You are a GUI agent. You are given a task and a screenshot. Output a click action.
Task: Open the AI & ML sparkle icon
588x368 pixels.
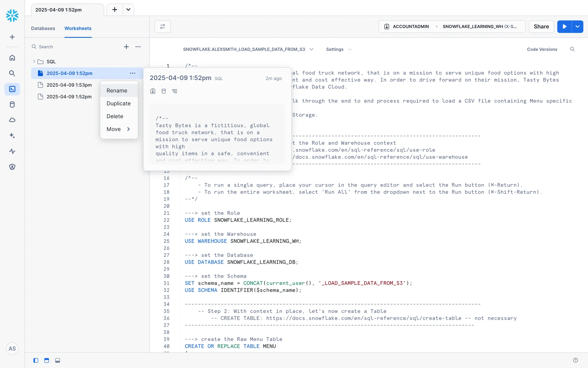click(x=12, y=136)
